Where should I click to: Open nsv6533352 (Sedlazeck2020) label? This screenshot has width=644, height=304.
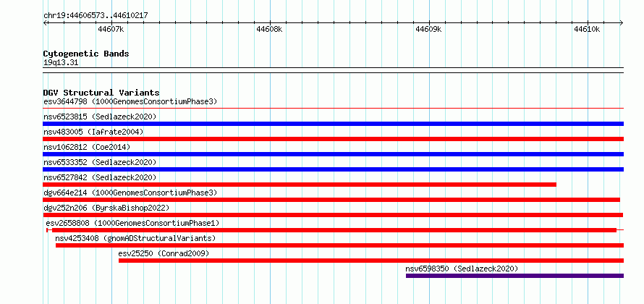coord(100,162)
